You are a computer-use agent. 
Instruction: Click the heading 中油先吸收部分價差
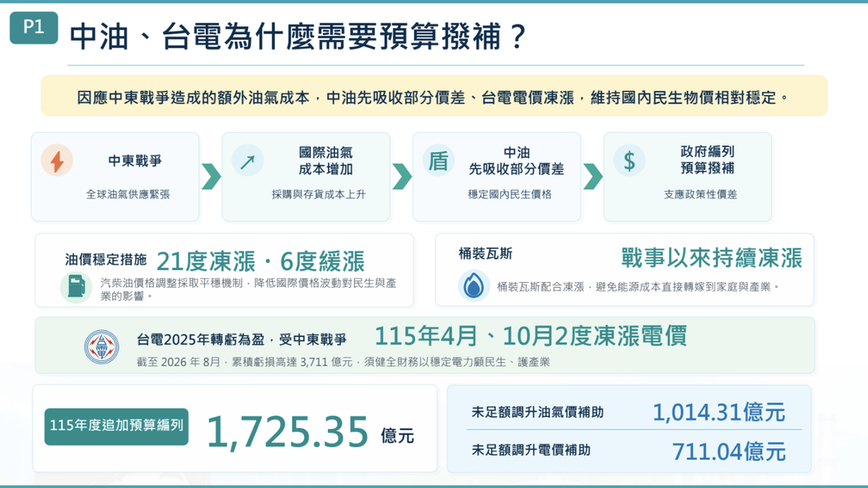point(516,160)
